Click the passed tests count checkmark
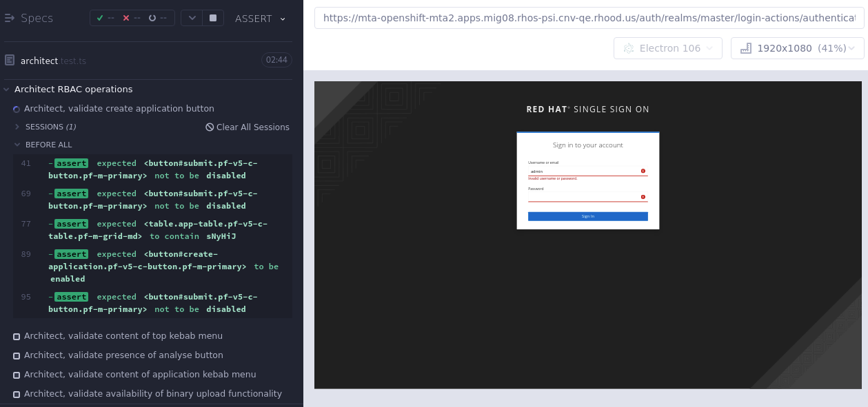Image resolution: width=868 pixels, height=407 pixels. (100, 18)
